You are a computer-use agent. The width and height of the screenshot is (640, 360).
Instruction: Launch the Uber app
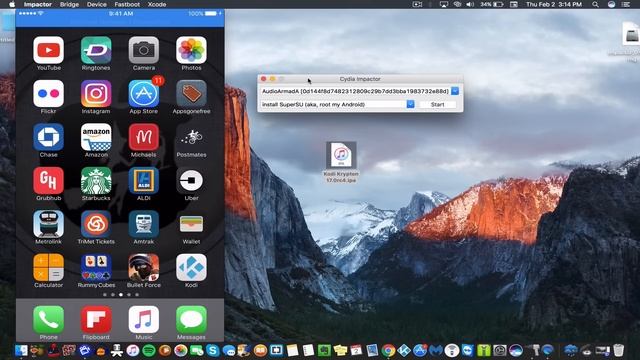point(191,180)
